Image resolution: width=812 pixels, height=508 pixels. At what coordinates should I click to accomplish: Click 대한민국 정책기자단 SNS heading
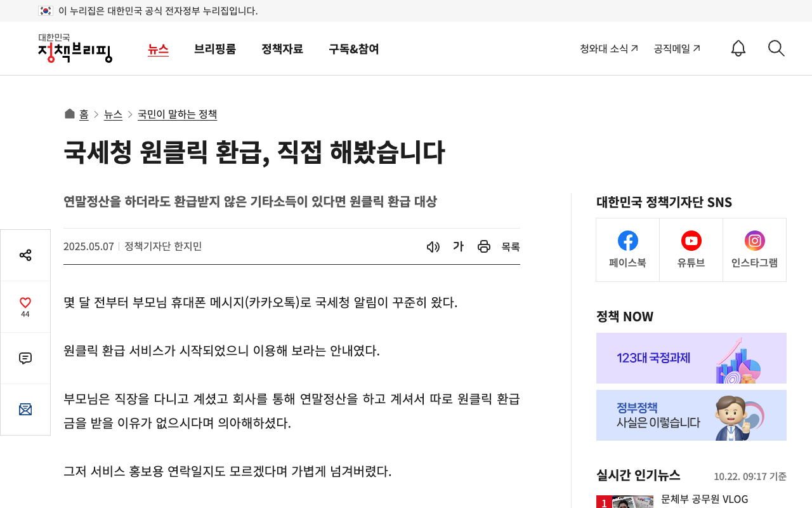tap(664, 202)
